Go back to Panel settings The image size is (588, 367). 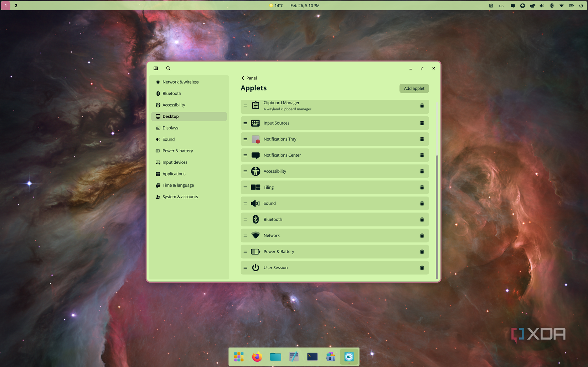(249, 78)
